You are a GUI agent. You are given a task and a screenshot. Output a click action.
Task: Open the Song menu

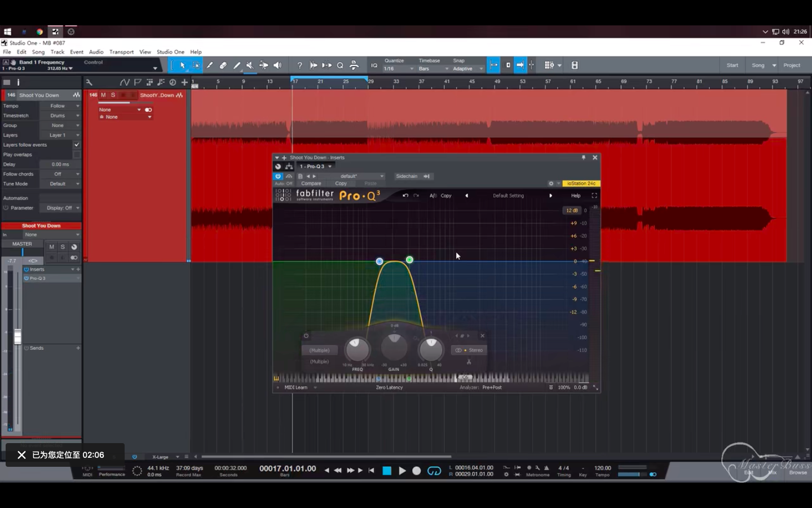point(38,52)
